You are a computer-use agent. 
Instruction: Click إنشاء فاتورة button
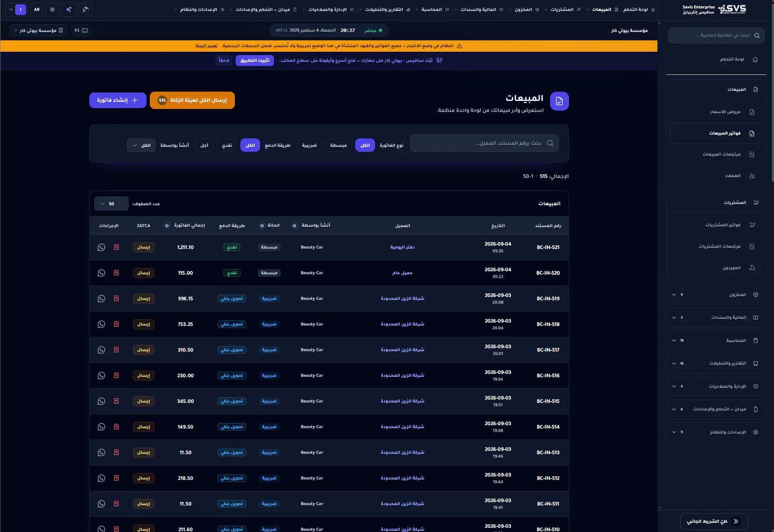118,100
